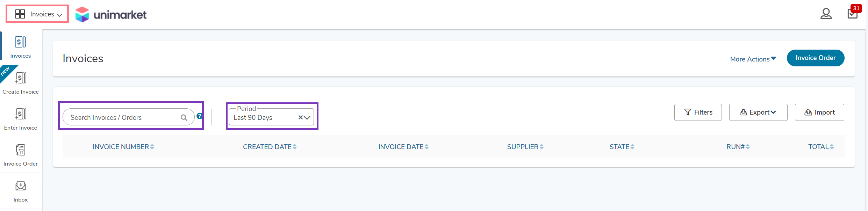Open the Filters button
Viewport: 868px width, 211px height.
(x=698, y=112)
